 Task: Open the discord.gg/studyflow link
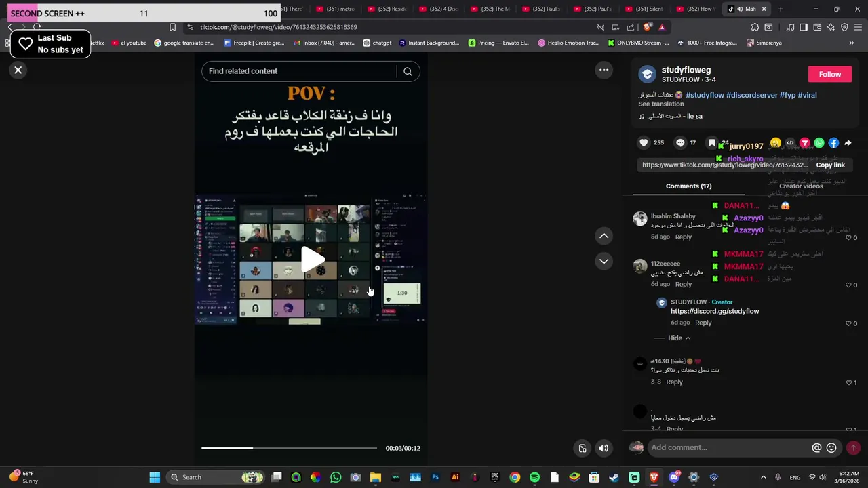coord(715,311)
